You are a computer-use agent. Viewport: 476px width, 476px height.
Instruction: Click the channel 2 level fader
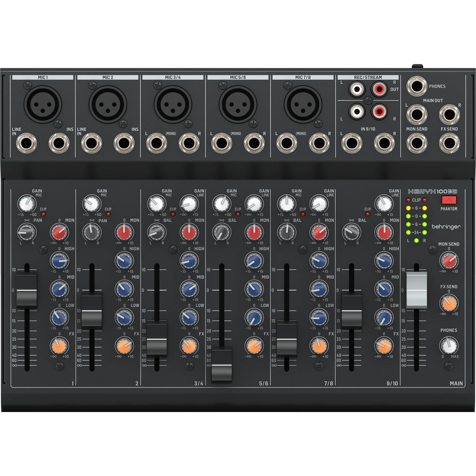pos(91,311)
